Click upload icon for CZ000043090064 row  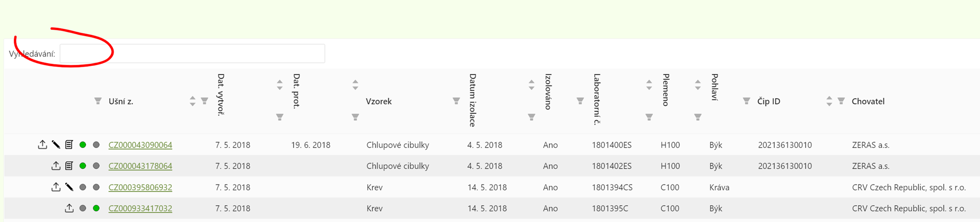point(42,145)
